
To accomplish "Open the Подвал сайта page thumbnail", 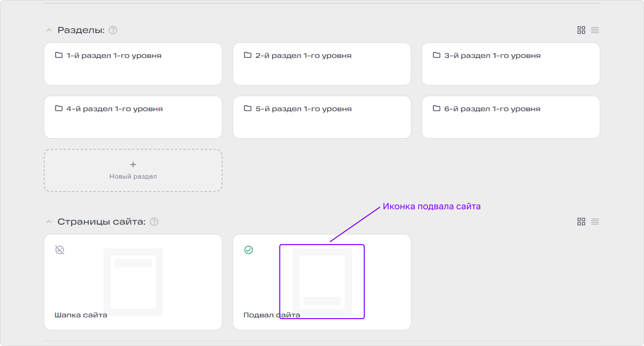I will click(322, 282).
